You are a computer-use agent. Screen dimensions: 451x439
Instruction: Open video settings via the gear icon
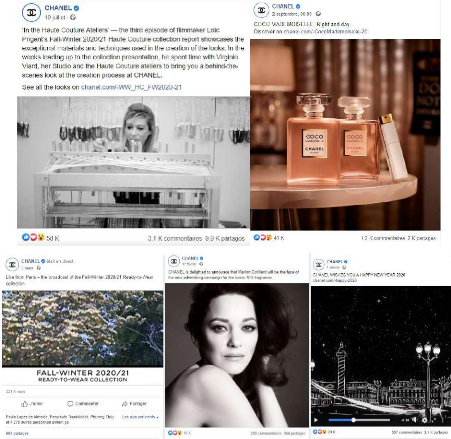(x=424, y=420)
